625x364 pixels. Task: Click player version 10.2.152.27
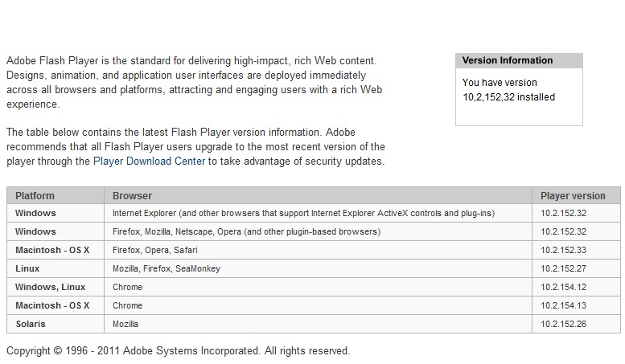tap(564, 268)
